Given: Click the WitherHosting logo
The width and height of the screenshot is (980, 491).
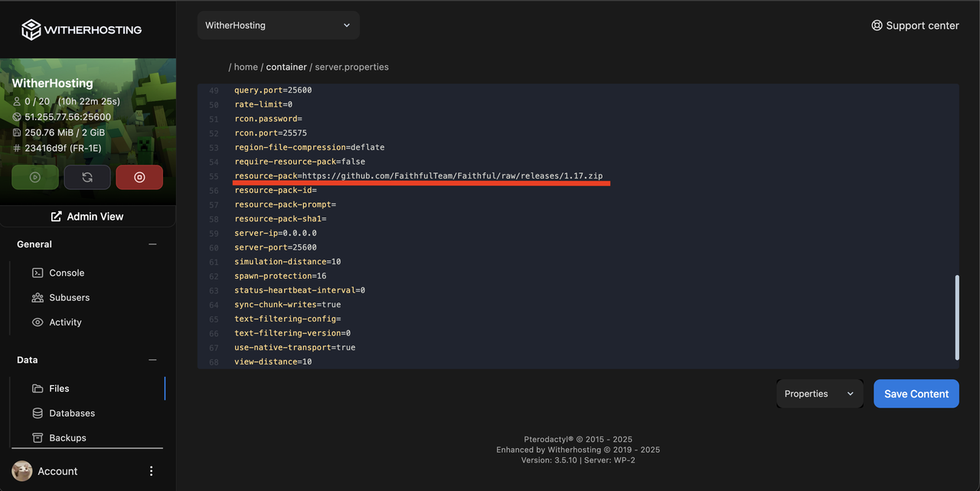Looking at the screenshot, I should [x=81, y=30].
